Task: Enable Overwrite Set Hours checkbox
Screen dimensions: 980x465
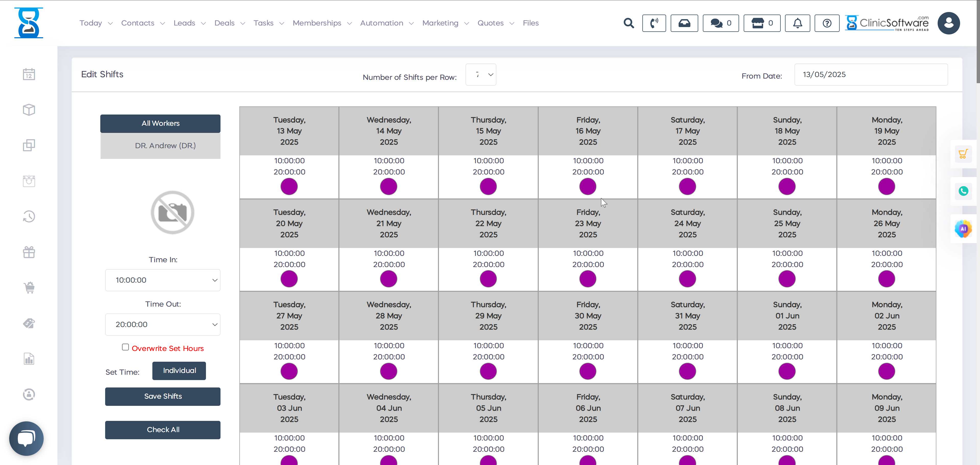Action: (x=125, y=347)
